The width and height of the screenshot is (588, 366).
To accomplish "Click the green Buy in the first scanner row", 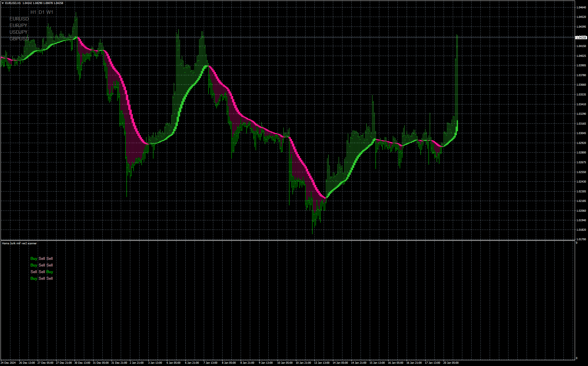I will (x=34, y=259).
